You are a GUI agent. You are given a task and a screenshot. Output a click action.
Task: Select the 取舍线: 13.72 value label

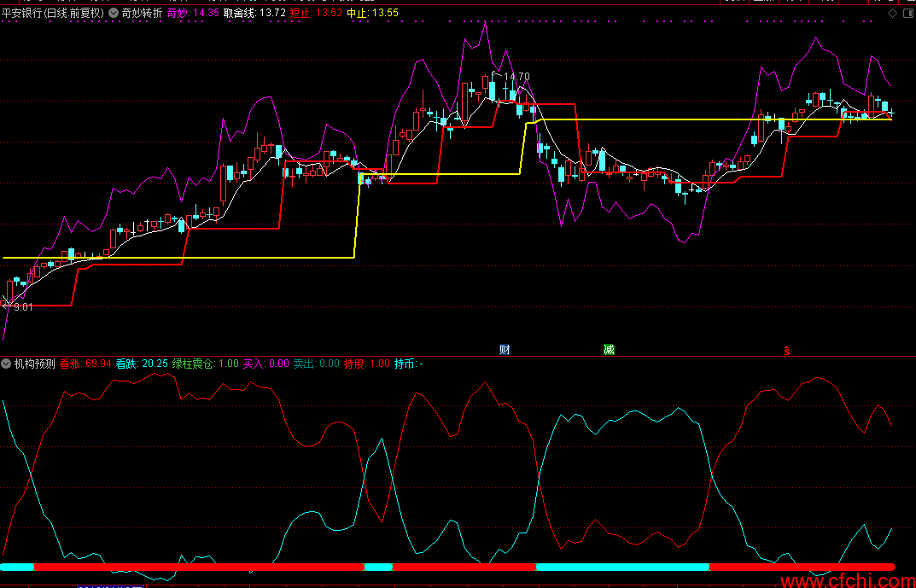(x=255, y=13)
